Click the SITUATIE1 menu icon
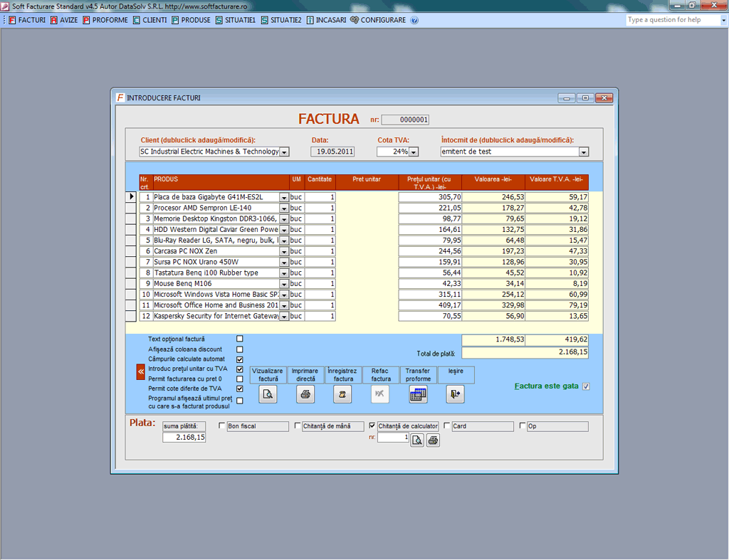 point(219,21)
